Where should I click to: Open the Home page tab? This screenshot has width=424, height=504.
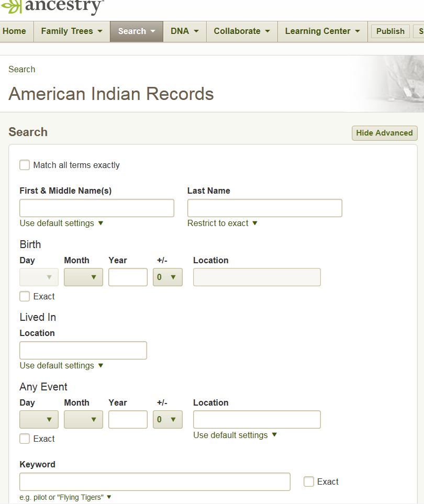coord(15,31)
